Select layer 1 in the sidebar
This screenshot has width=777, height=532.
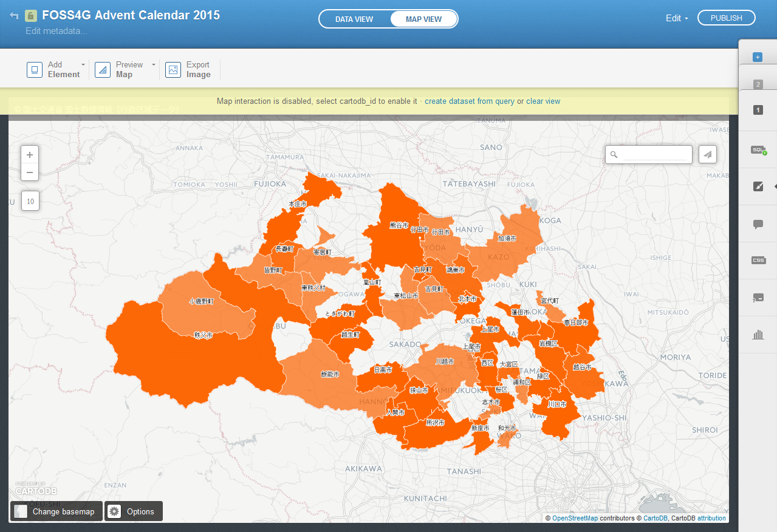point(758,110)
